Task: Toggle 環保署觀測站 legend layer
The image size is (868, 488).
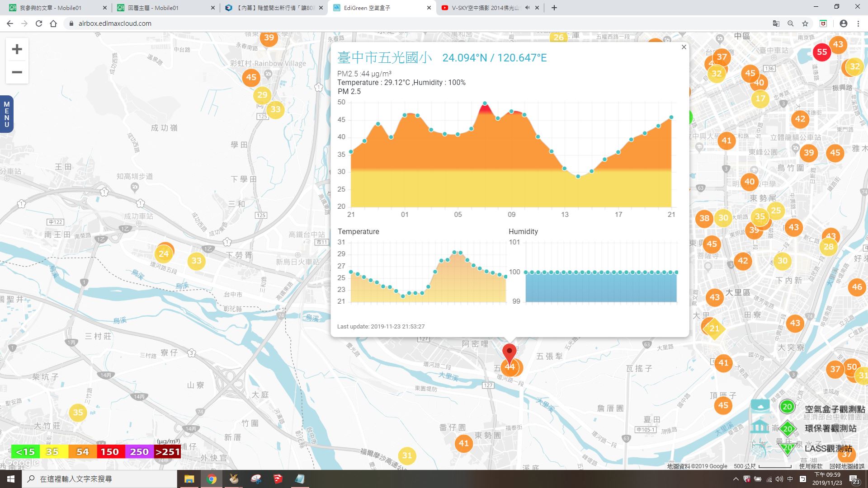Action: click(x=830, y=428)
